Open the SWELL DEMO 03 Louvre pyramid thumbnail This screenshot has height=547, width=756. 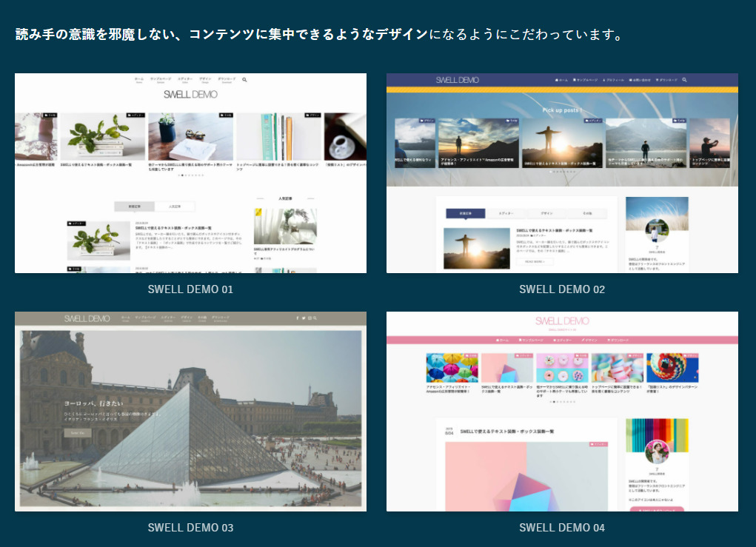click(x=190, y=411)
